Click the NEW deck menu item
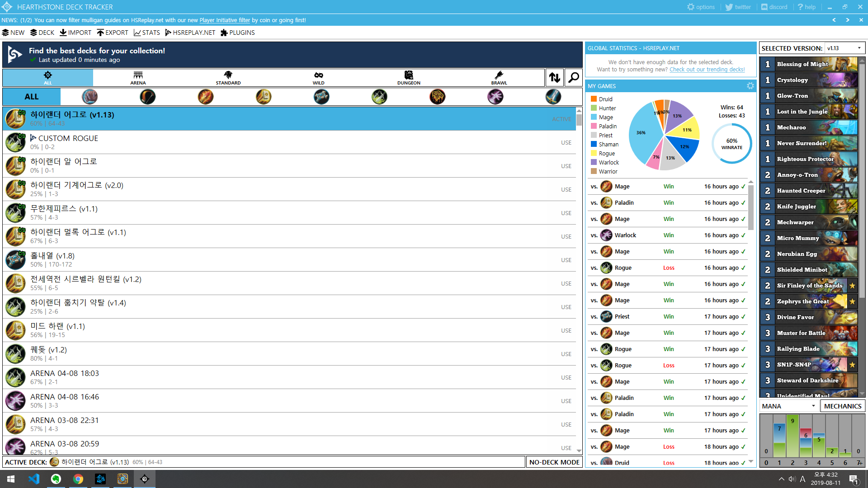This screenshot has width=868, height=488. pyautogui.click(x=14, y=33)
